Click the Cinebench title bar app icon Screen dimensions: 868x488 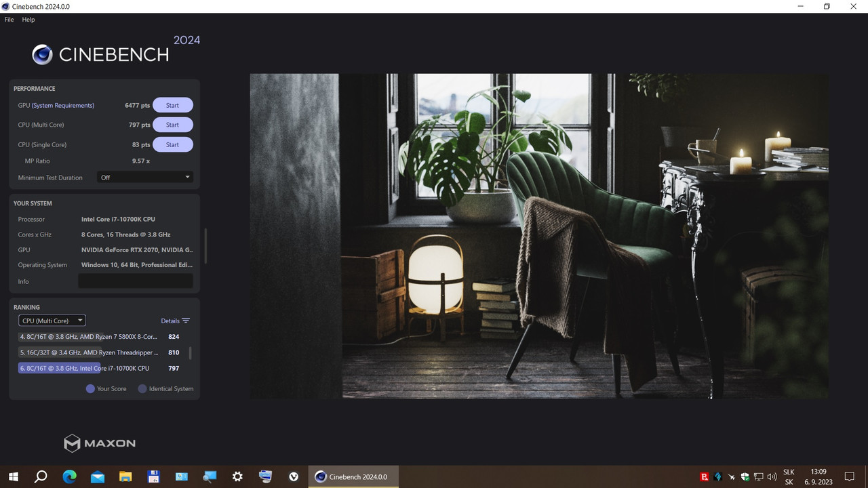(6, 6)
